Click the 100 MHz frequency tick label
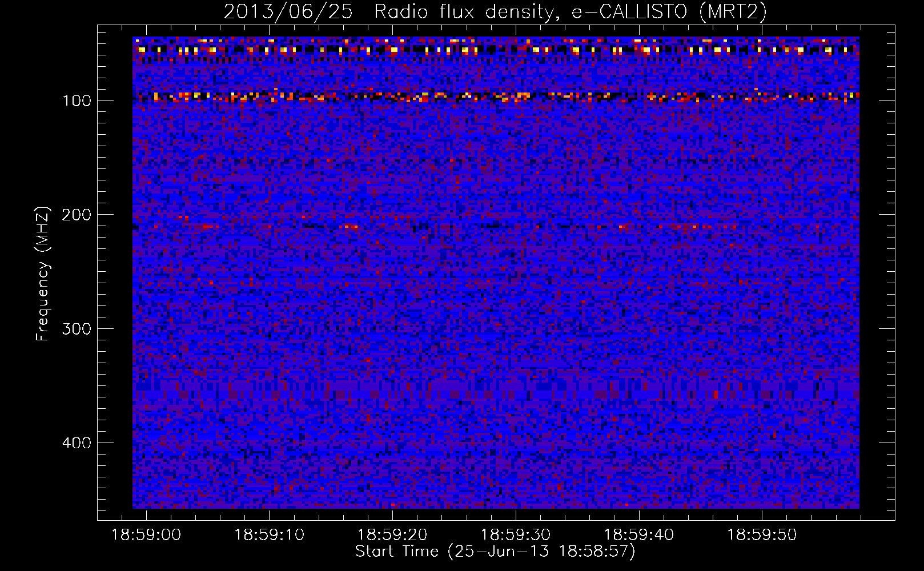924x571 pixels. (77, 101)
